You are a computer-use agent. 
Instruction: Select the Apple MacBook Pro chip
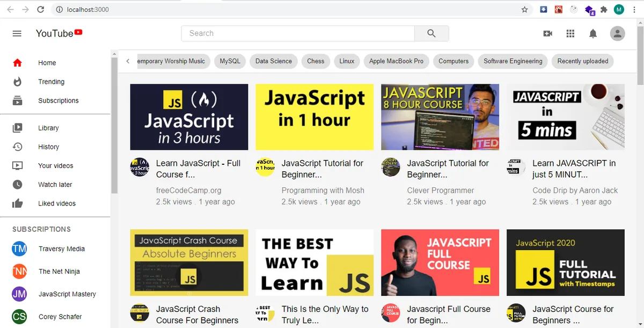pos(396,61)
